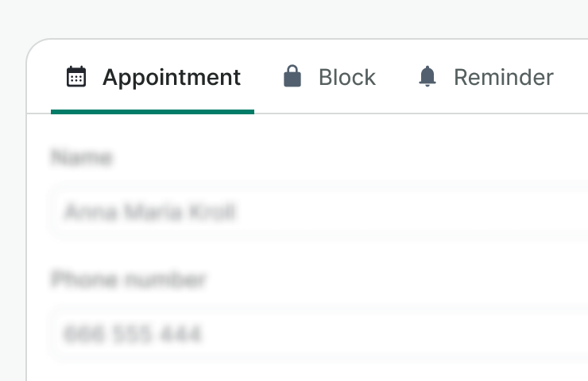The image size is (588, 381).
Task: Click the green active tab underline
Action: (153, 112)
